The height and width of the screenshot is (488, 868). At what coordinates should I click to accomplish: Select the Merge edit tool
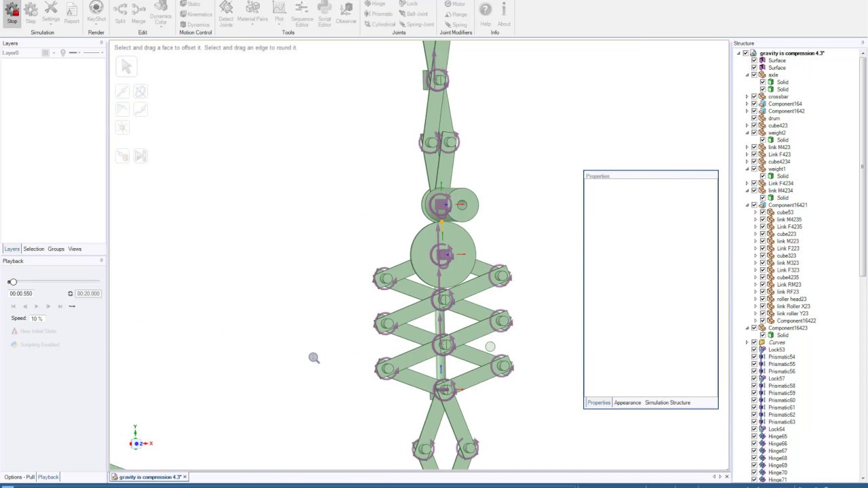[x=138, y=14]
